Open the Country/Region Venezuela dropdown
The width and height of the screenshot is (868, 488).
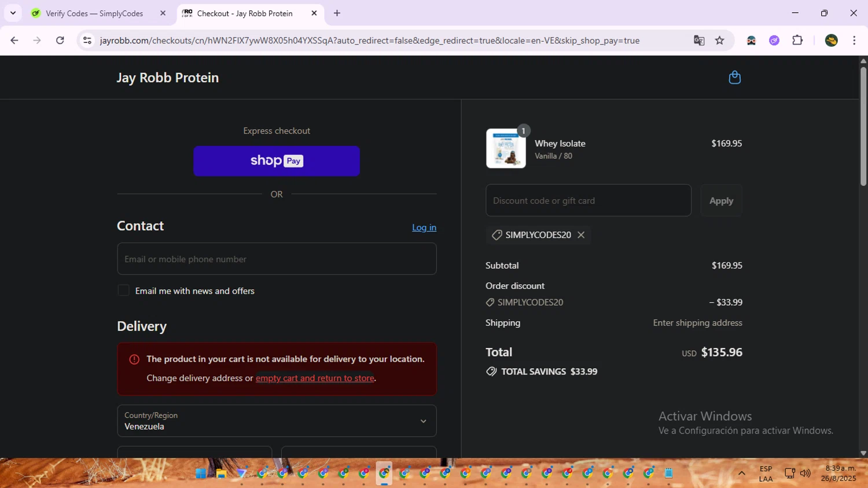point(277,421)
